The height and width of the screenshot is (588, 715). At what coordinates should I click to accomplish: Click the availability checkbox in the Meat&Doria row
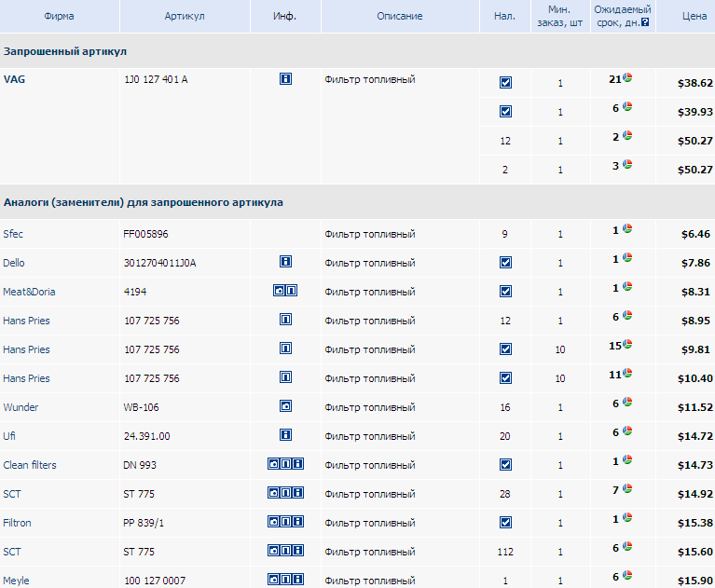(x=505, y=292)
